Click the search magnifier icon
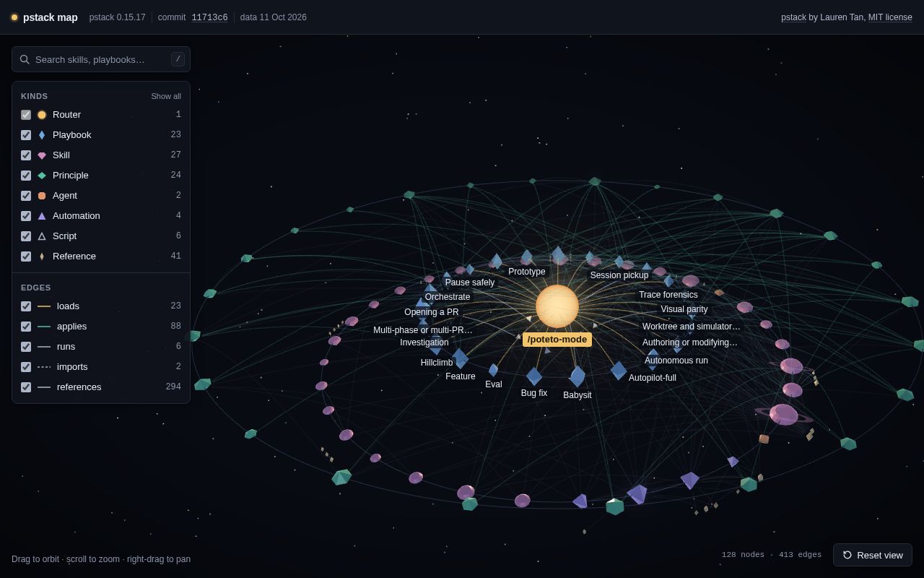Screen dimensions: 924x578 25,59
